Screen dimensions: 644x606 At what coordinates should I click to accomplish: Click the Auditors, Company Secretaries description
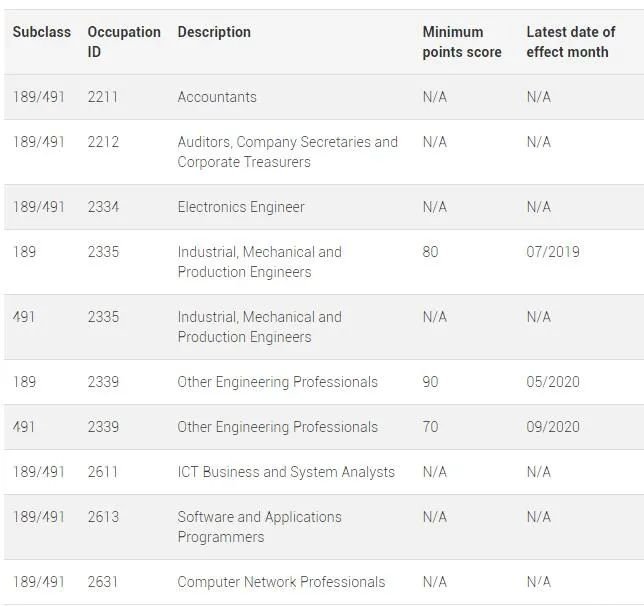click(x=288, y=152)
